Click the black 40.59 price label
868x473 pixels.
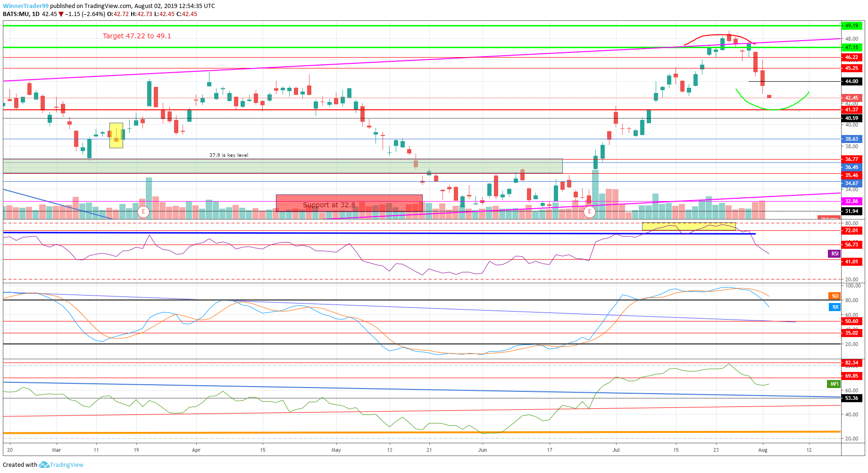pos(851,118)
